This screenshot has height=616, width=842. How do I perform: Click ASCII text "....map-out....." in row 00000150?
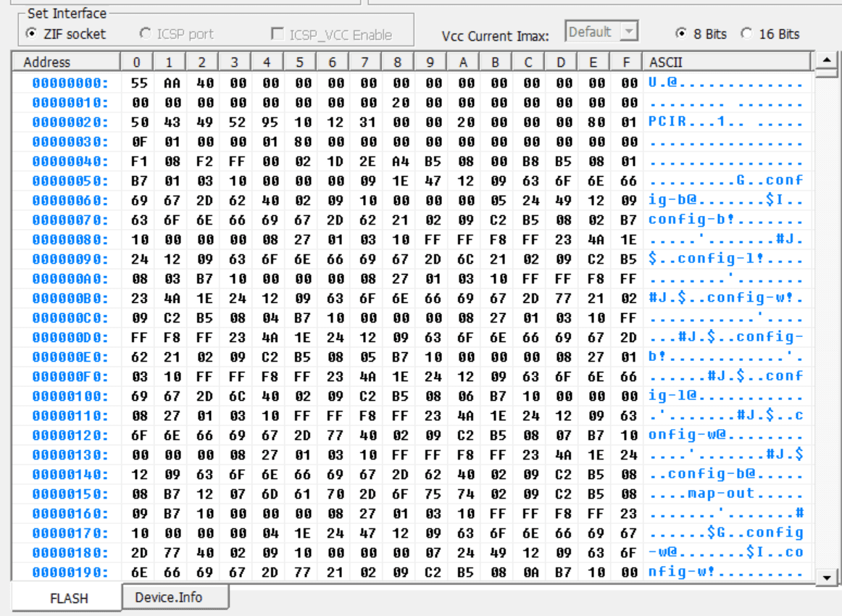pyautogui.click(x=726, y=494)
